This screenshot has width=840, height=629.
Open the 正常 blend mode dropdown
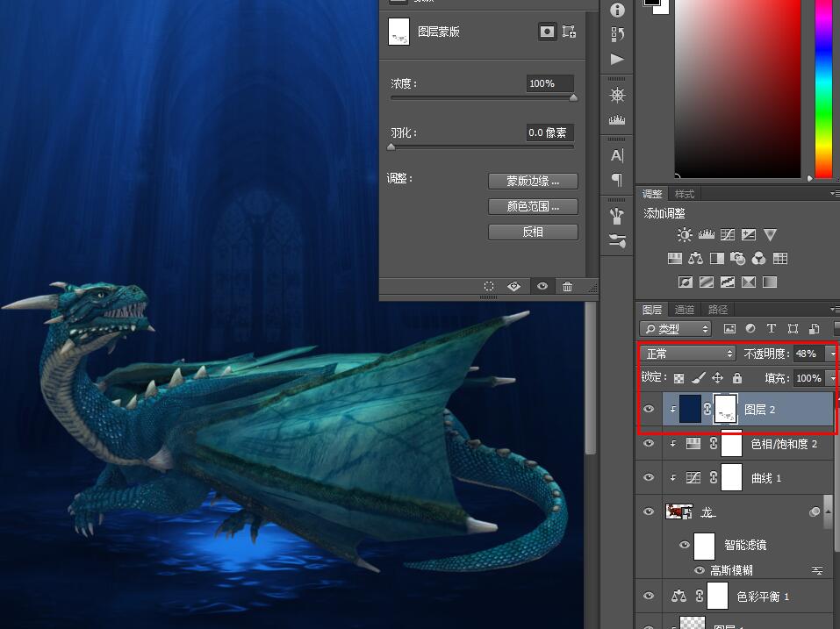[x=687, y=354]
